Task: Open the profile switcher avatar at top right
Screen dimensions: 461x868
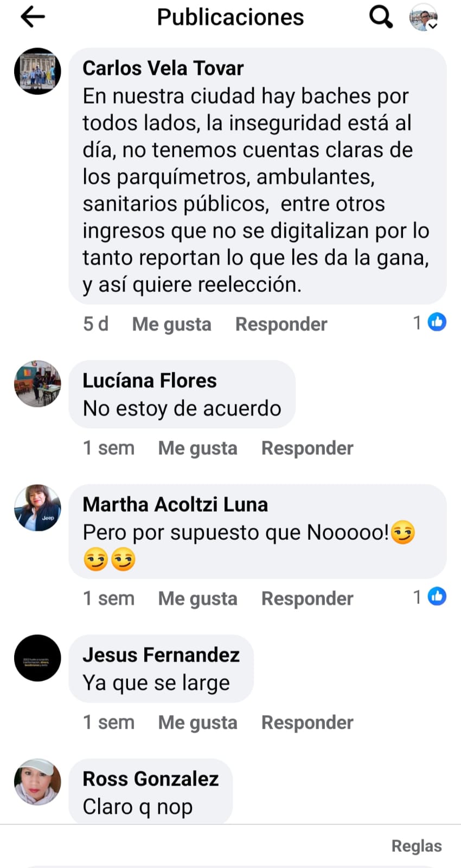Action: [x=423, y=17]
